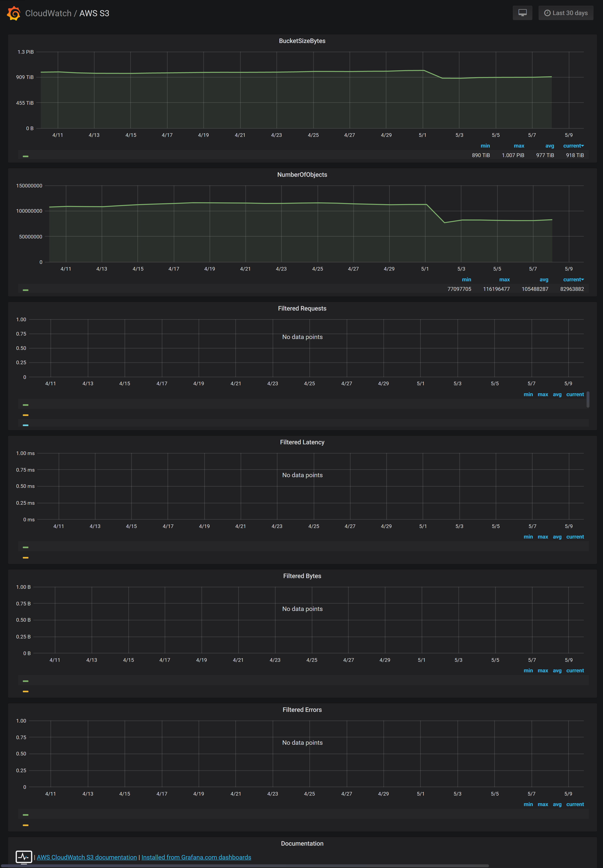Click the AWS S3 dashboard title

coord(94,13)
